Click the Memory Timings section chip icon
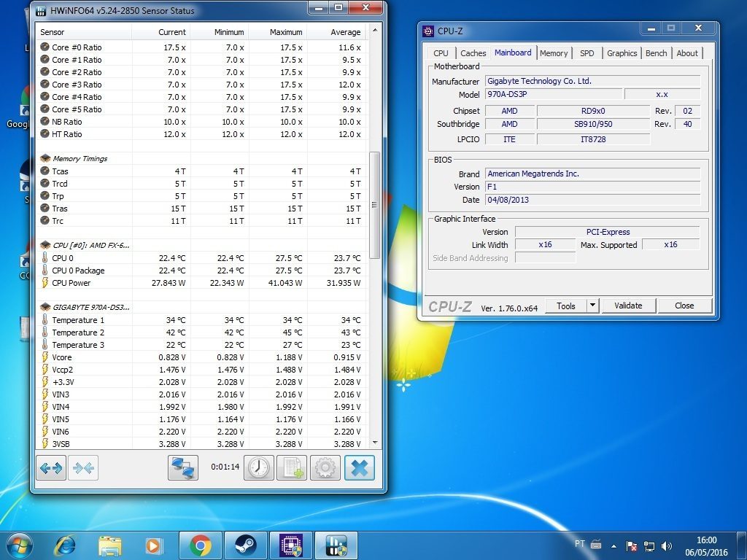 point(45,158)
